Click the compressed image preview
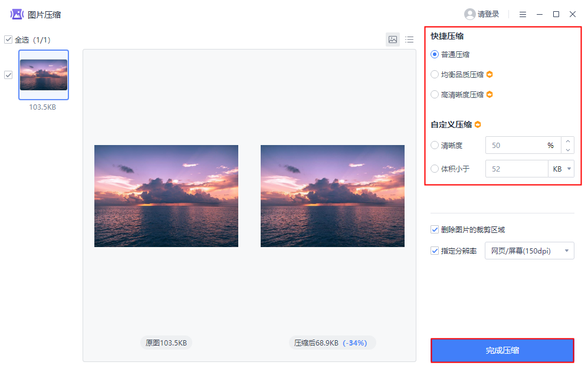This screenshot has height=375, width=588. 333,196
